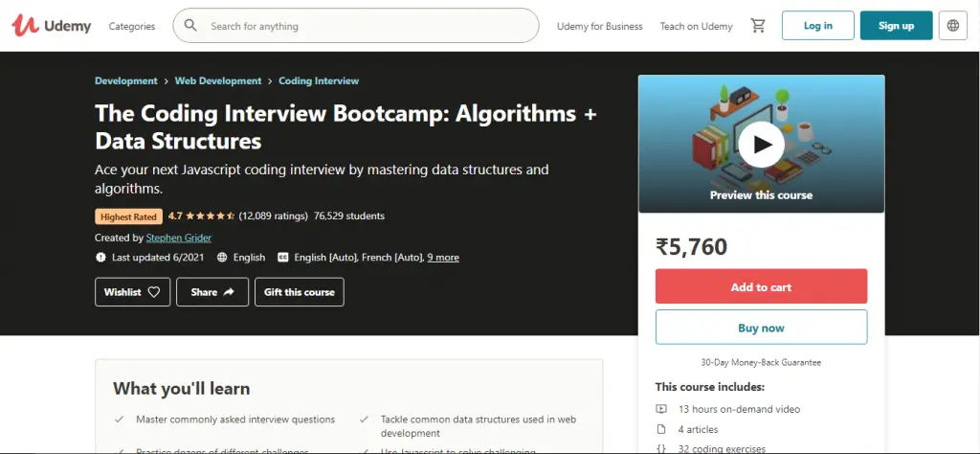Add course to Wishlist
The width and height of the screenshot is (980, 454).
[132, 292]
